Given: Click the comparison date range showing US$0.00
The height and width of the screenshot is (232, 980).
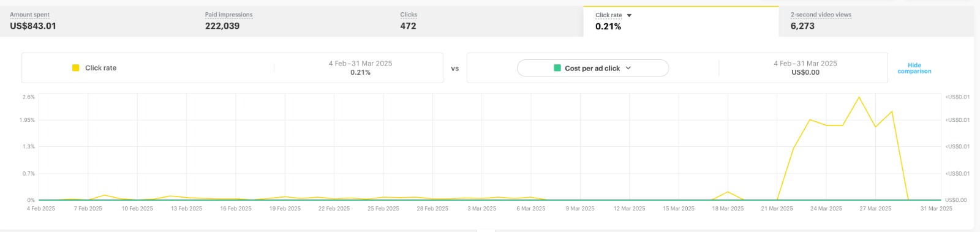Looking at the screenshot, I should pos(805,68).
